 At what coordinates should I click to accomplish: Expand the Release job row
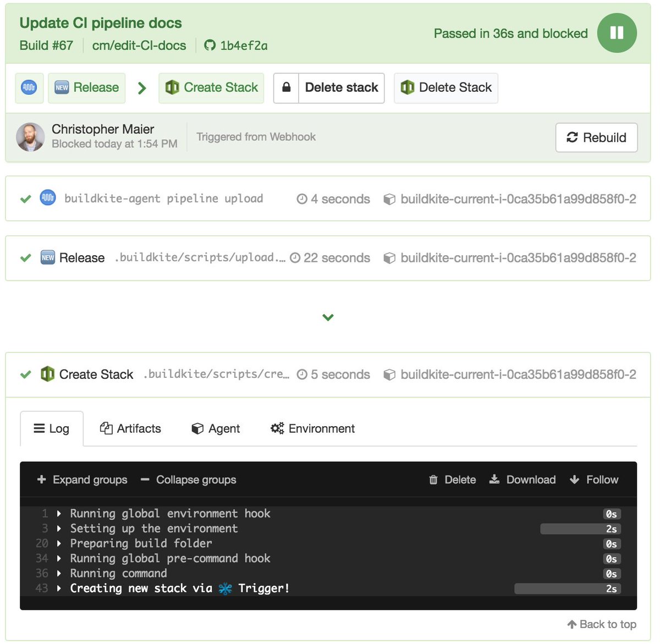click(328, 258)
